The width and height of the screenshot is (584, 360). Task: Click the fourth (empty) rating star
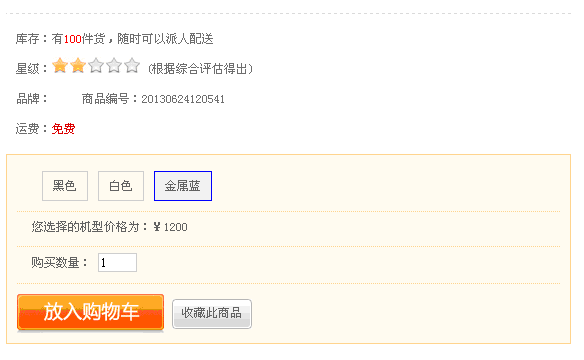(x=114, y=66)
